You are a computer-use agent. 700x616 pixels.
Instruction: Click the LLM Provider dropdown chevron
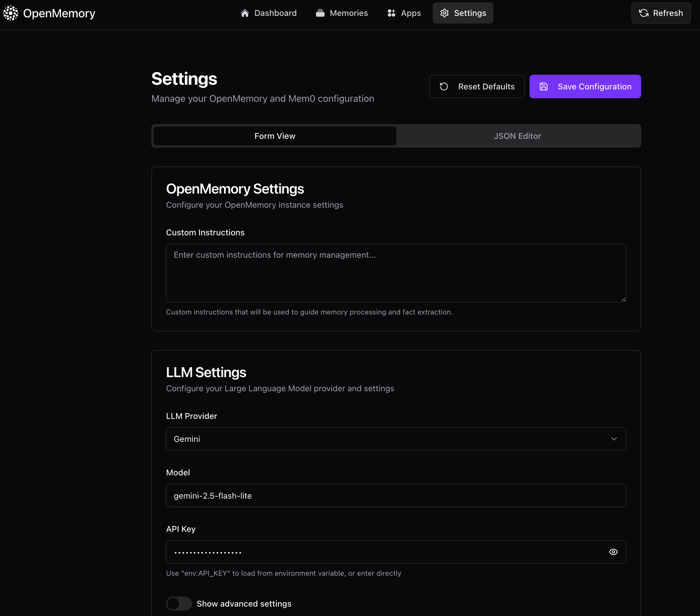pos(614,439)
